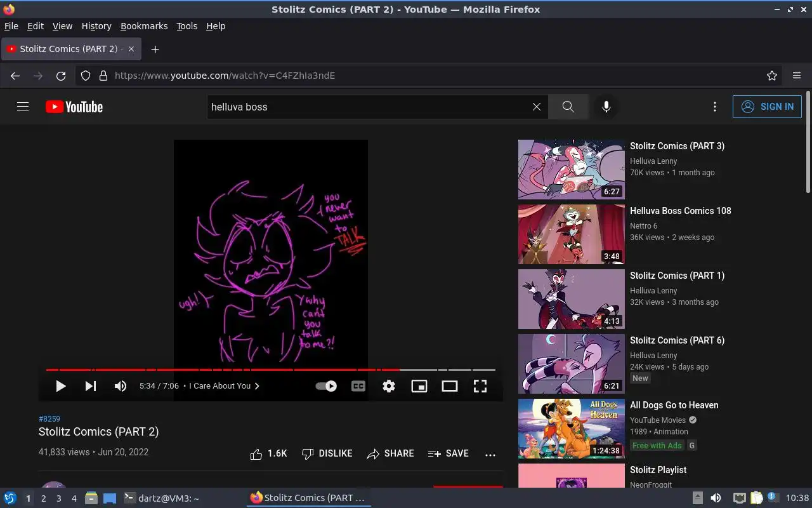
Task: Open Firefox History menu
Action: click(96, 26)
